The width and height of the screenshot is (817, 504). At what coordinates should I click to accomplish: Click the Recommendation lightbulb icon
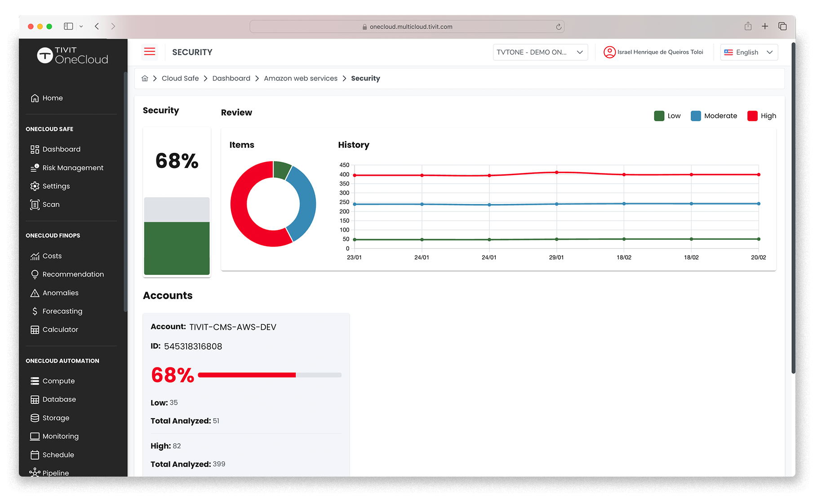(35, 274)
